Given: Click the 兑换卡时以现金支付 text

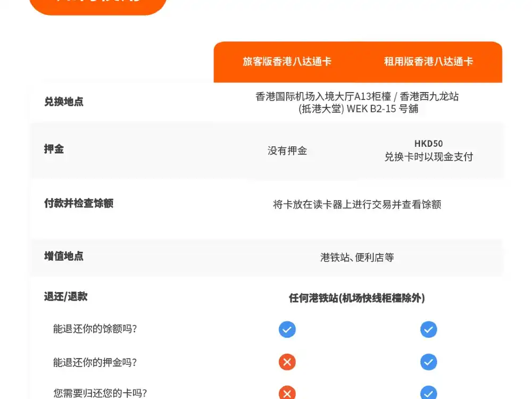Looking at the screenshot, I should (428, 157).
